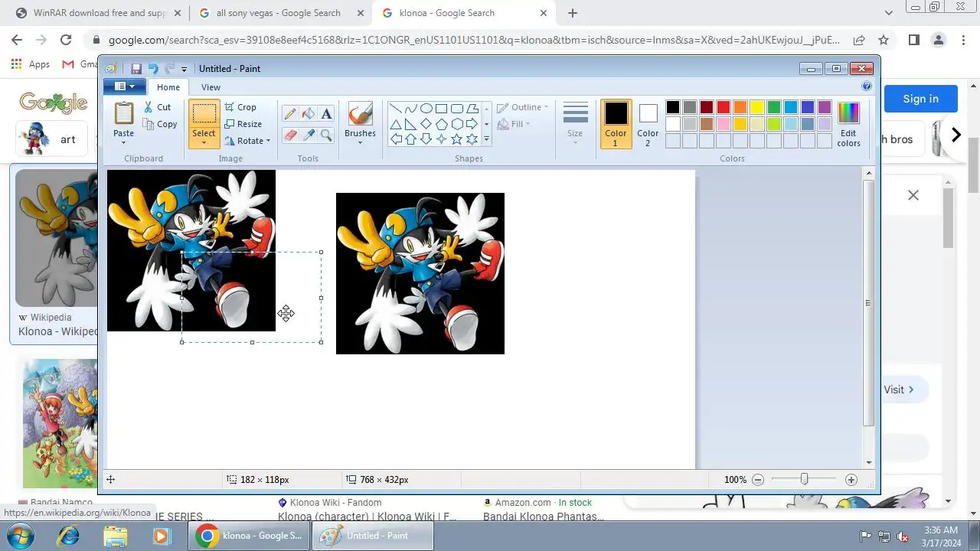Screen dimensions: 980x551
Task: Select the Text tool in Paint
Action: (x=326, y=114)
